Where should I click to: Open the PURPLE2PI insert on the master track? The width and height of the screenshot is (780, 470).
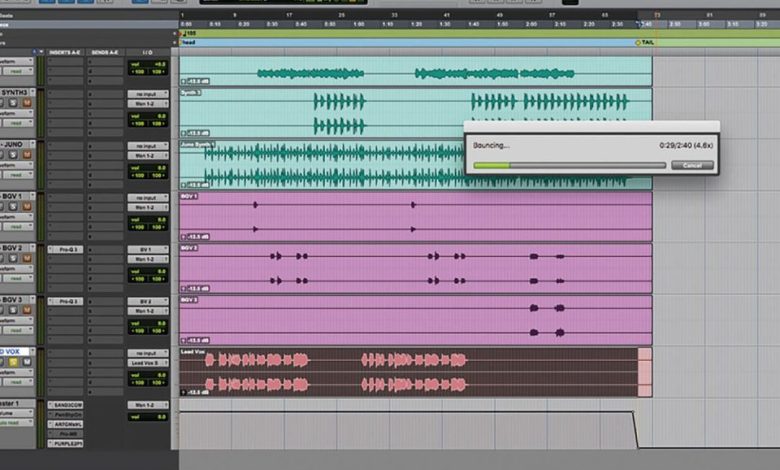(x=65, y=443)
